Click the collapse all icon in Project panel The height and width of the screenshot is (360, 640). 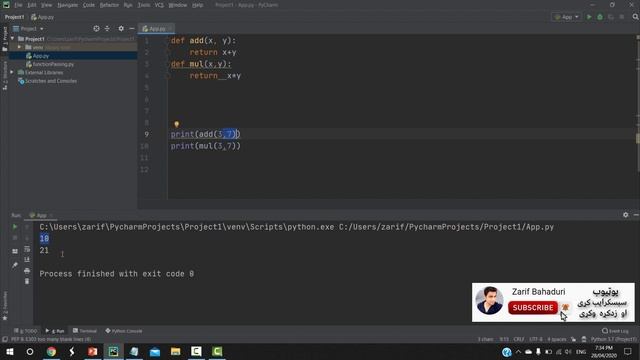click(x=107, y=29)
